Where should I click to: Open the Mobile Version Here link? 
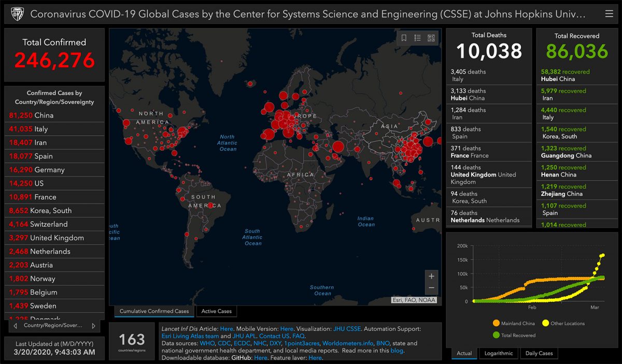pyautogui.click(x=287, y=329)
